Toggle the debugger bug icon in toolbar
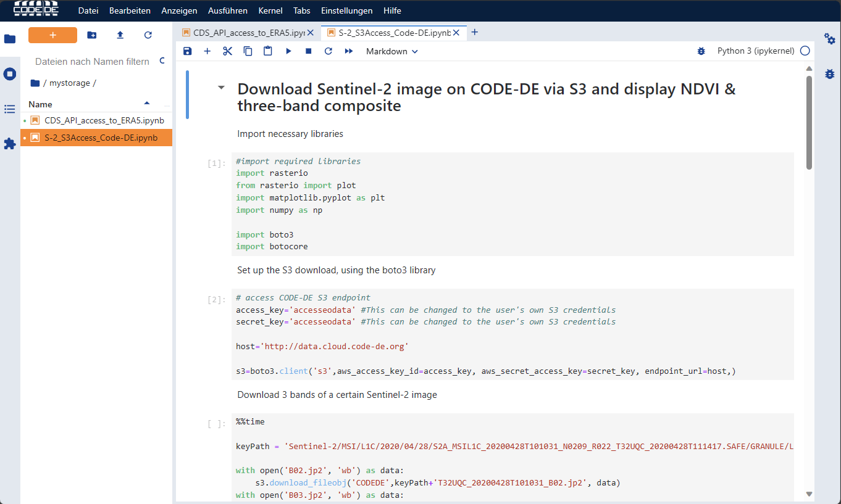The height and width of the screenshot is (504, 841). (x=701, y=51)
